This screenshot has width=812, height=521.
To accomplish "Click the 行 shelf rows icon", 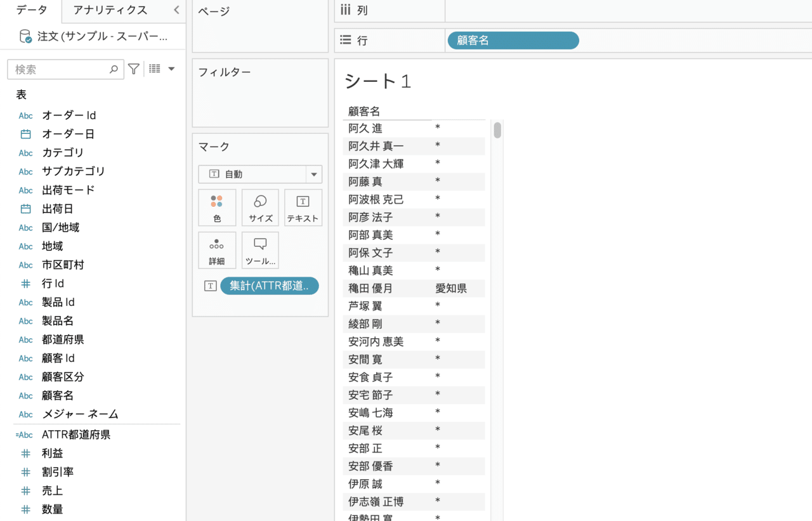I will point(346,40).
